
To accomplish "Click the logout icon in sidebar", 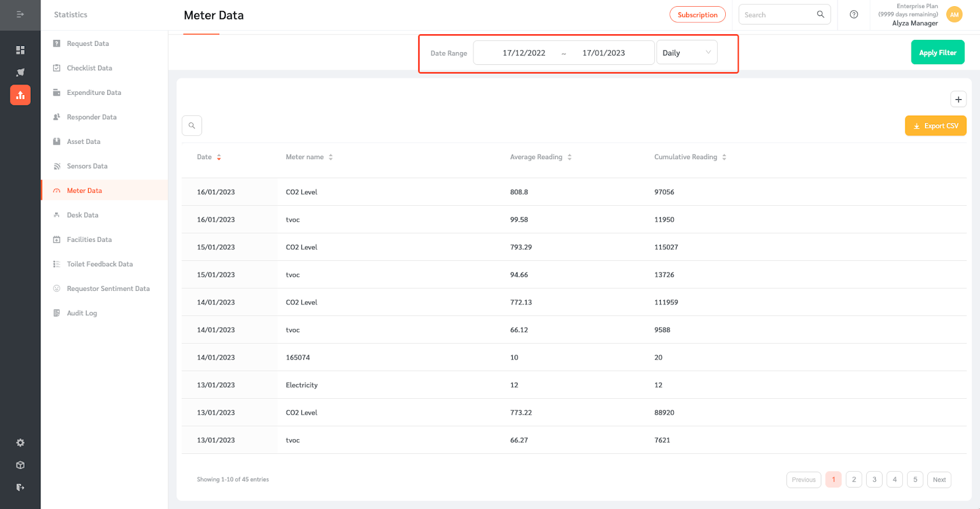I will [20, 488].
